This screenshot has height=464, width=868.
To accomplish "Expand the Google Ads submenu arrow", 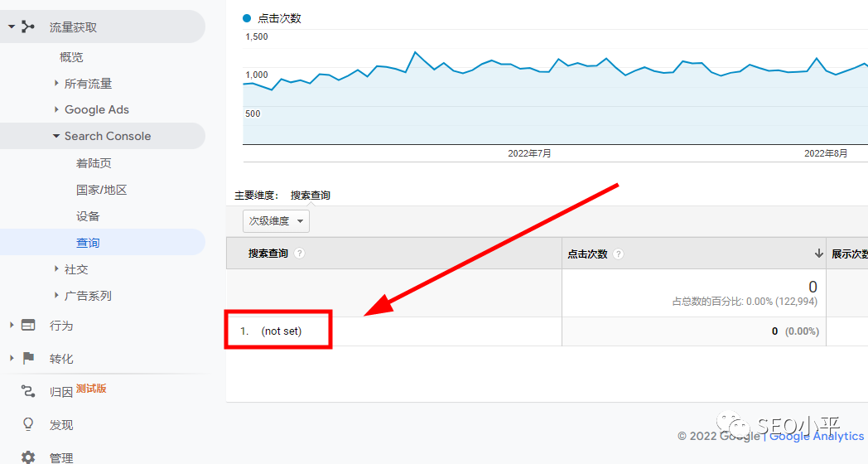I will point(56,109).
